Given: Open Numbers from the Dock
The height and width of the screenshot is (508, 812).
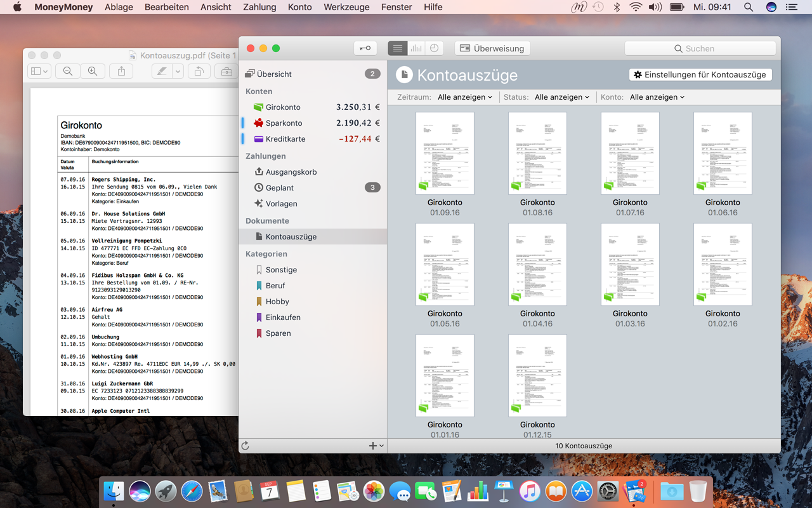Looking at the screenshot, I should tap(478, 491).
